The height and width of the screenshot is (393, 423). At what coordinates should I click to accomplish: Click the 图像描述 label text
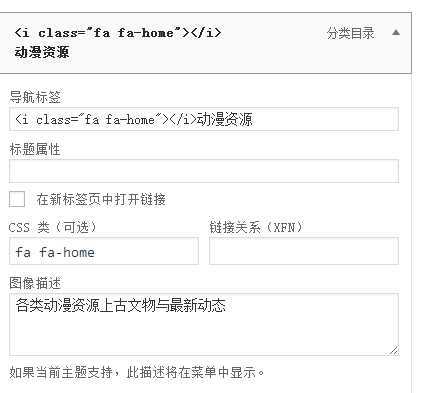pos(35,283)
